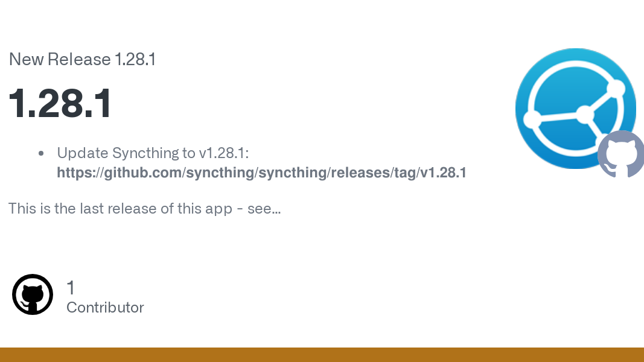Click the center node in Syncthing logo
The image size is (644, 362).
tap(584, 114)
